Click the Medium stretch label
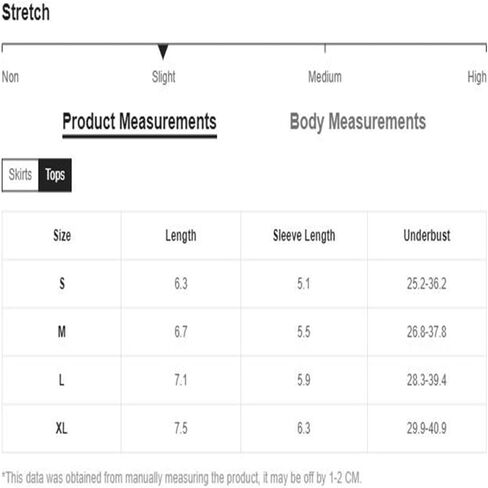This screenshot has height=488, width=488. coord(325,77)
